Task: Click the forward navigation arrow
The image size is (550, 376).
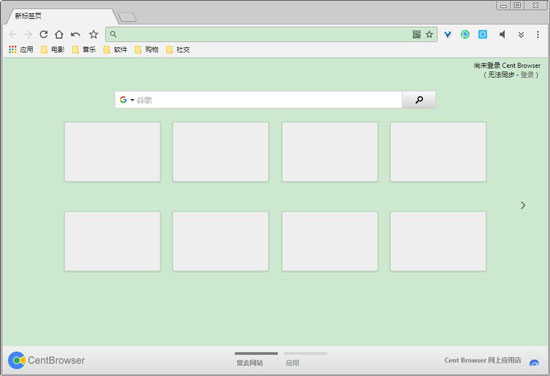Action: (x=28, y=34)
